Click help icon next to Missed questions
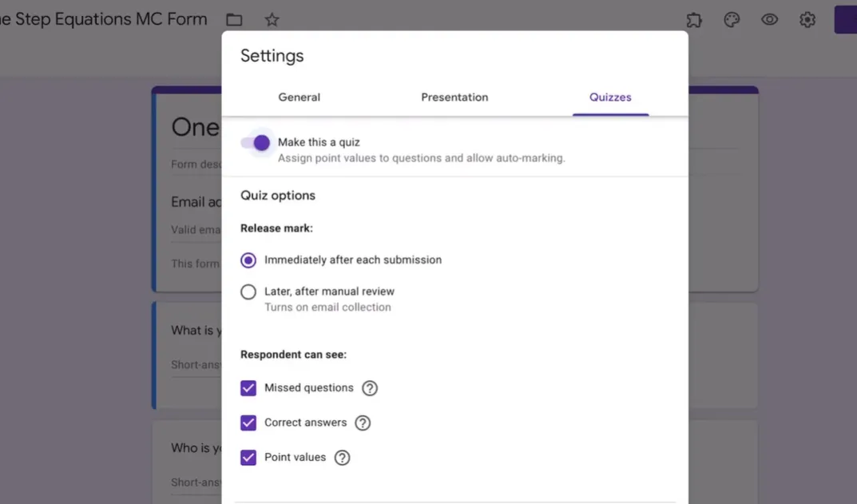The width and height of the screenshot is (857, 504). pos(369,388)
